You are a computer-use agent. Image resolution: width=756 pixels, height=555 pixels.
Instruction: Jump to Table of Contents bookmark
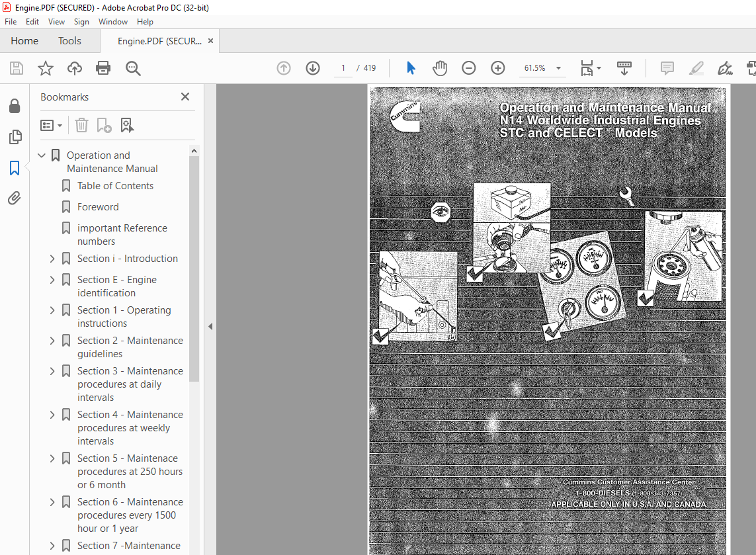click(x=115, y=186)
